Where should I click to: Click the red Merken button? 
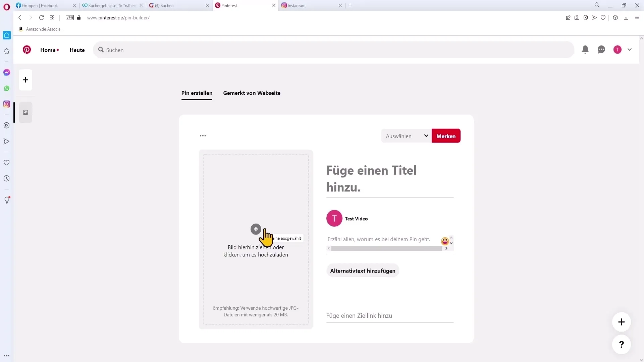tap(446, 136)
